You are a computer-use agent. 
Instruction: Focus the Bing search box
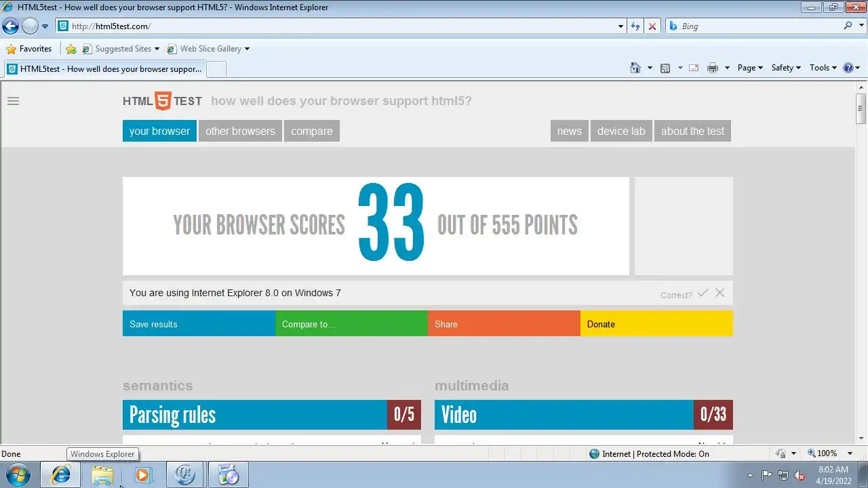tap(754, 26)
